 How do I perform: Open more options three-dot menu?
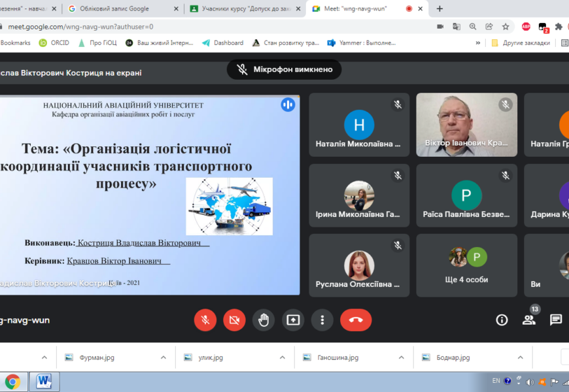click(x=322, y=319)
